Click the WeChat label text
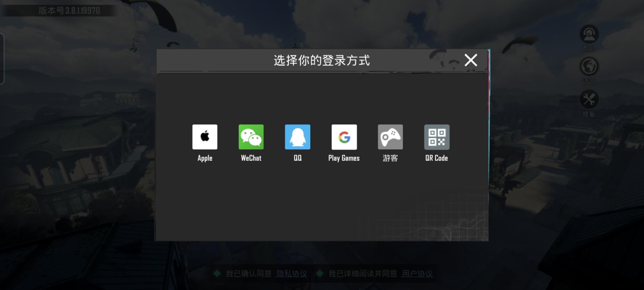The image size is (644, 290). click(251, 158)
